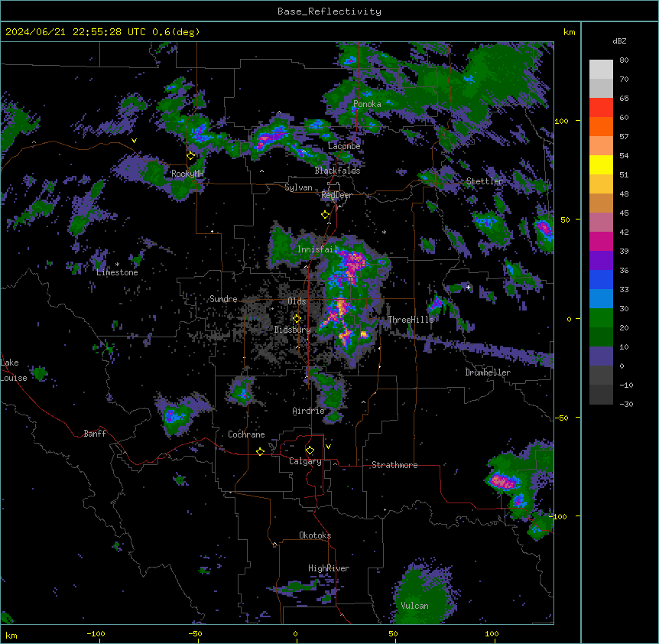Click the Base_Reflectivity title
659x644 pixels.
(x=329, y=11)
